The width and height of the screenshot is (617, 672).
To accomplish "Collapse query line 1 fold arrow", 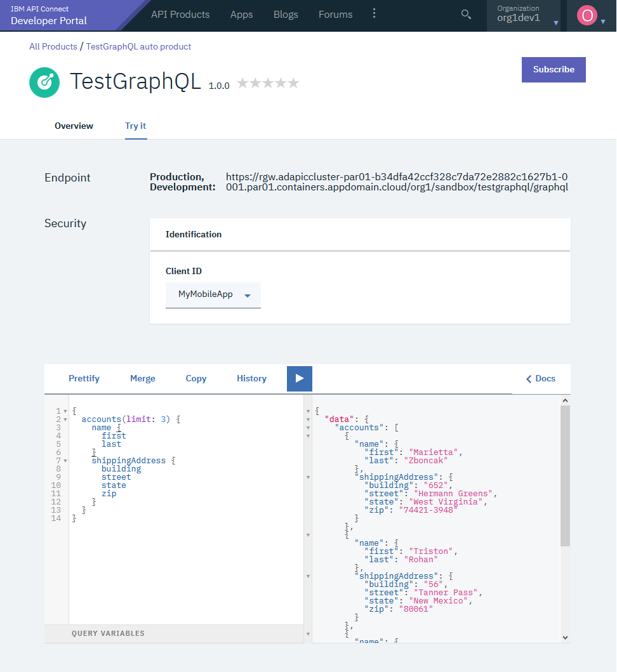I will click(x=65, y=411).
